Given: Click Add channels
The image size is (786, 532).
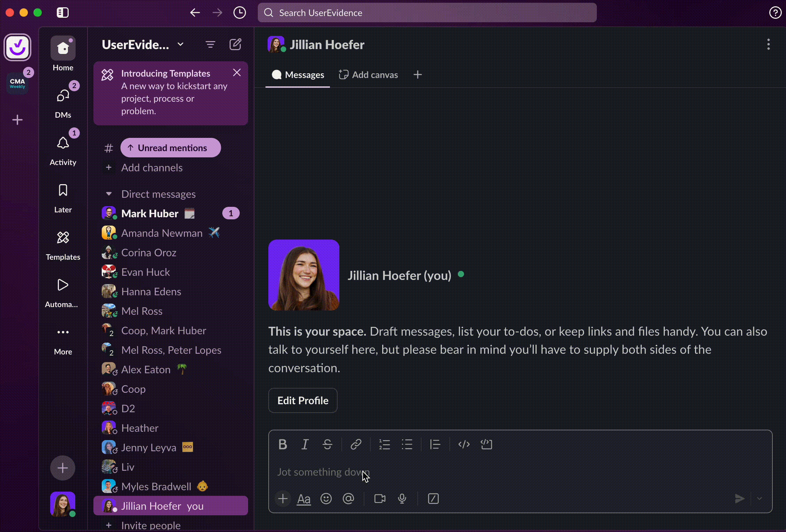Looking at the screenshot, I should [152, 168].
